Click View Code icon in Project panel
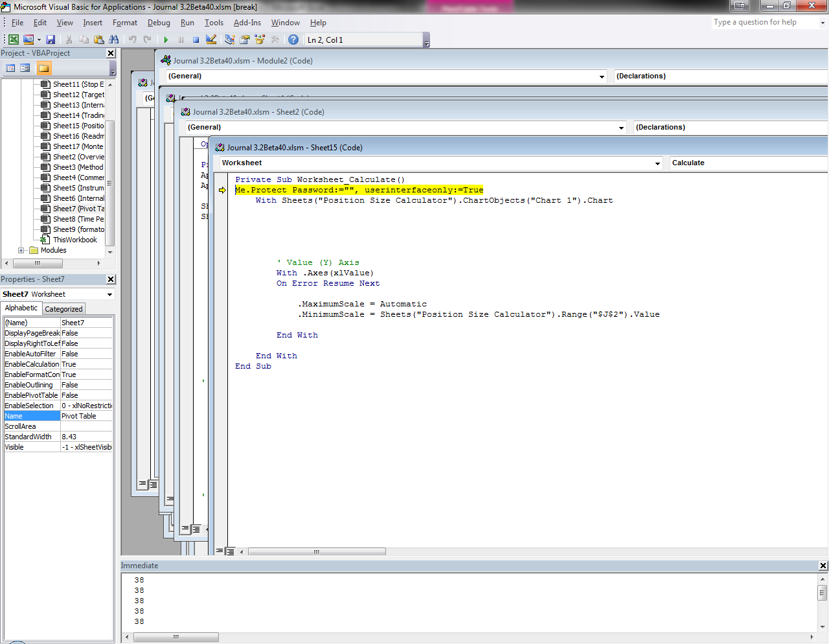The height and width of the screenshot is (644, 829). (10, 68)
